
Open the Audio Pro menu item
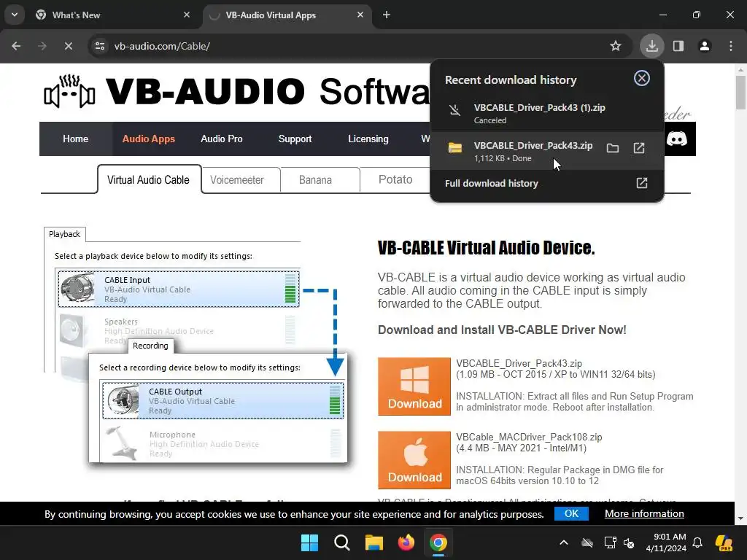click(x=222, y=139)
